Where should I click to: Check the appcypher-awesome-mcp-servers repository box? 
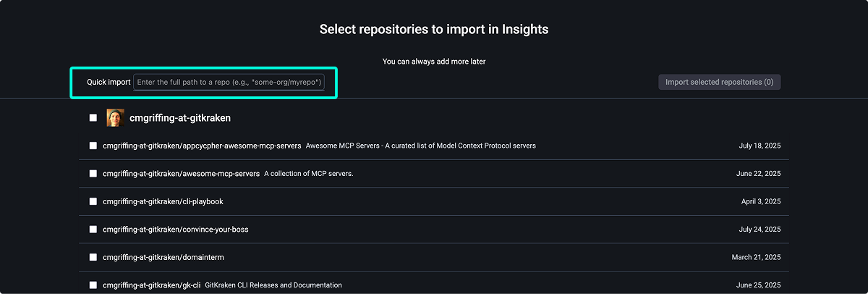tap(93, 146)
